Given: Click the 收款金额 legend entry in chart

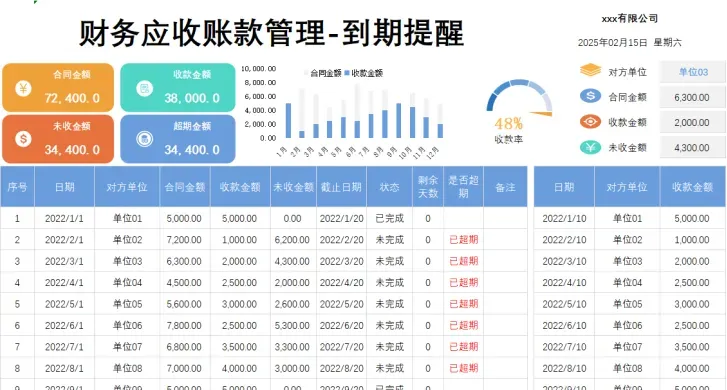Looking at the screenshot, I should pos(364,73).
